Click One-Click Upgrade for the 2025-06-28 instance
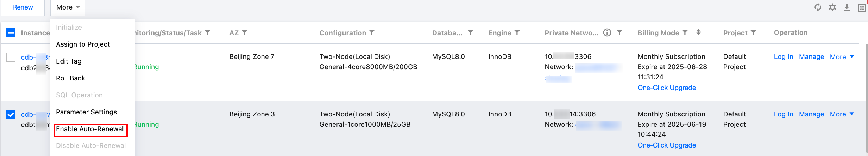This screenshot has height=156, width=868. coord(667,88)
